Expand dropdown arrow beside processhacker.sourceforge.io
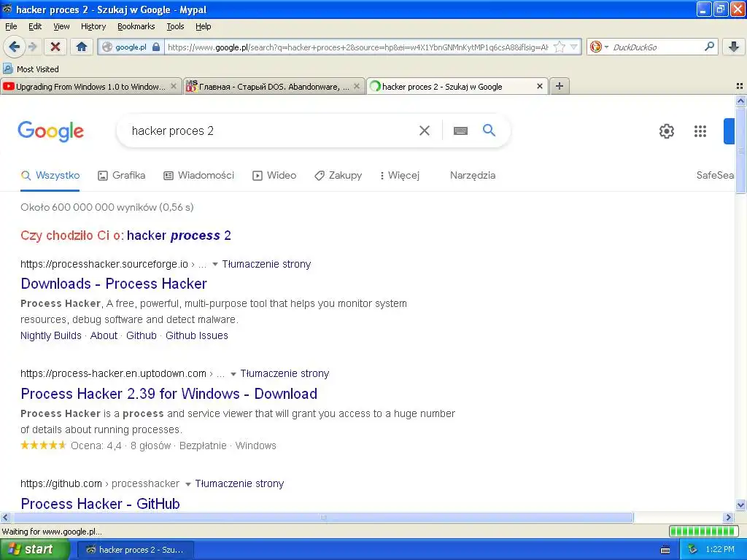This screenshot has height=560, width=747. 215,264
